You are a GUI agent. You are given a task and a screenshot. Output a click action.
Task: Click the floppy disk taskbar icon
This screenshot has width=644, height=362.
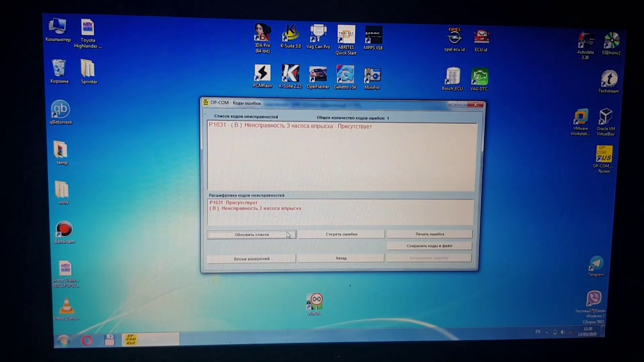(109, 340)
